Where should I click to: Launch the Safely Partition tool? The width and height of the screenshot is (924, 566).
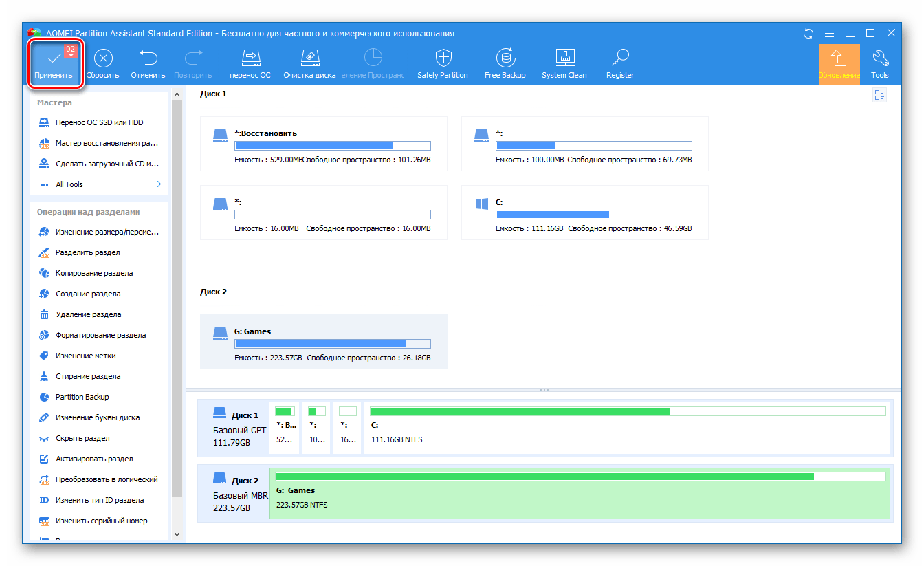coord(443,59)
